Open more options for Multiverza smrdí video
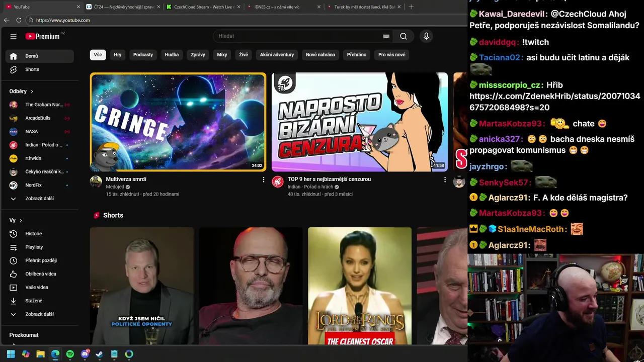Screen dimensions: 644x362 263,179
